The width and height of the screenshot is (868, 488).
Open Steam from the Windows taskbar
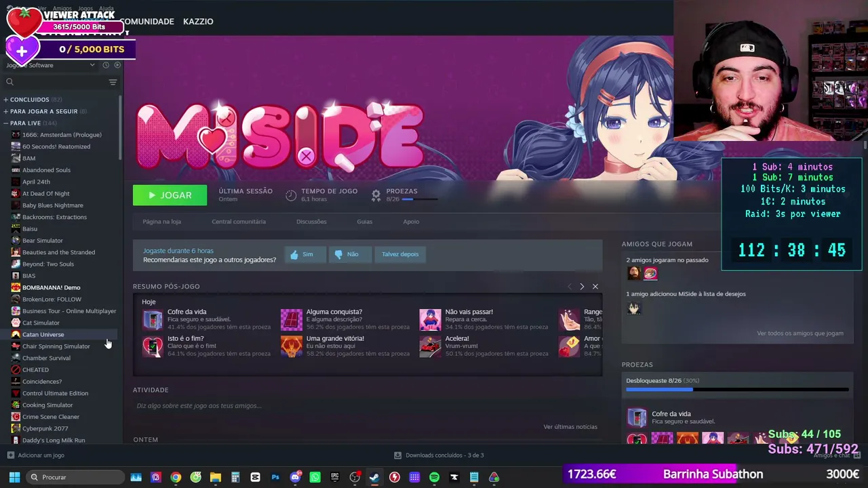374,477
